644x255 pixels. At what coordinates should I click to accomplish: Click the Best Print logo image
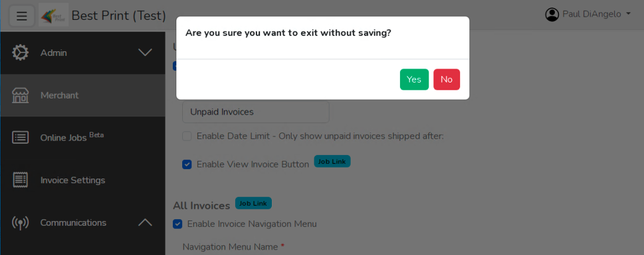pyautogui.click(x=53, y=15)
